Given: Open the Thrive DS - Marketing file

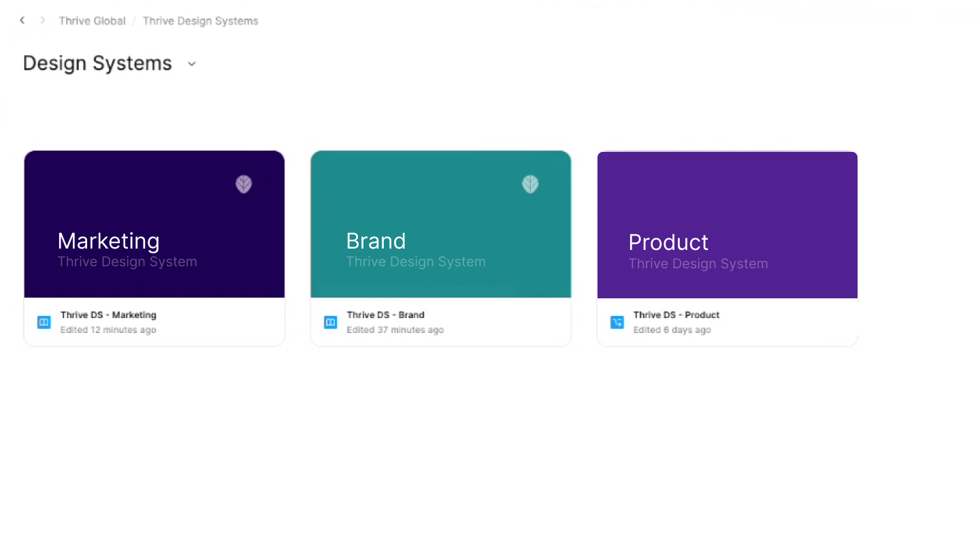Looking at the screenshot, I should [108, 315].
